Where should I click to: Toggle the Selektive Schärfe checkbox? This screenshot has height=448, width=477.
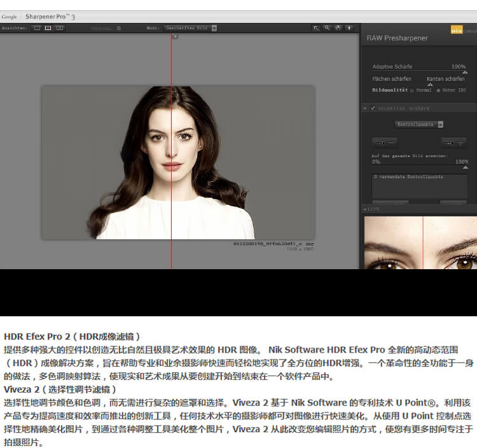click(373, 108)
